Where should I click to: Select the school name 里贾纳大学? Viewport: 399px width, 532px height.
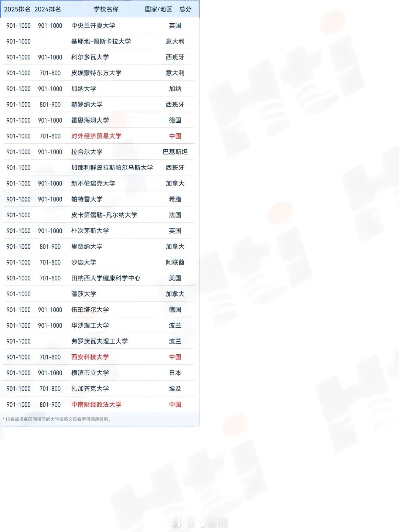tap(87, 247)
